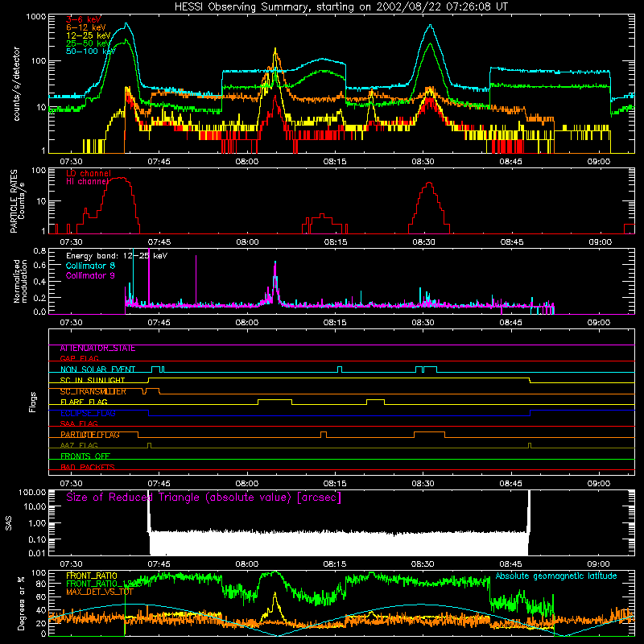Select the 25-50 keV legend label

[88, 43]
